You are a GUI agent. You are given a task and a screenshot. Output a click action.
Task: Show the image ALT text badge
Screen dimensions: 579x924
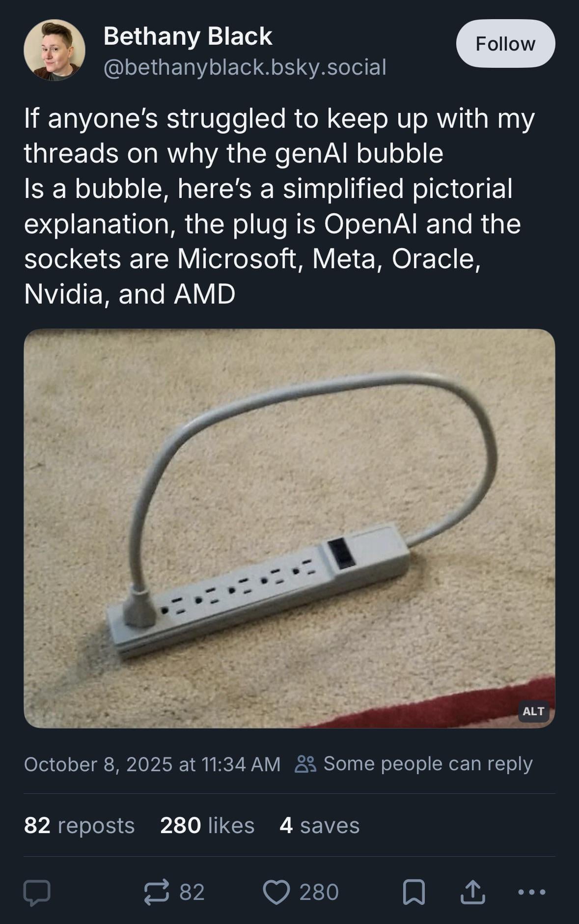tap(533, 711)
